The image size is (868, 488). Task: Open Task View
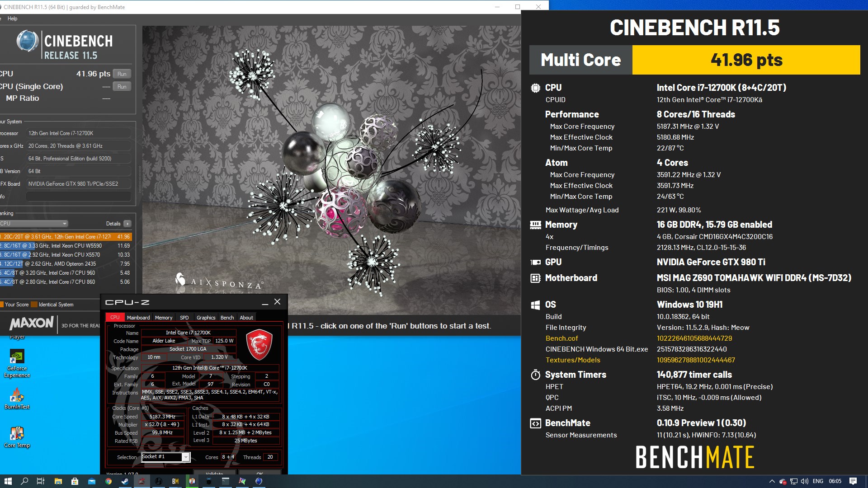tap(41, 481)
